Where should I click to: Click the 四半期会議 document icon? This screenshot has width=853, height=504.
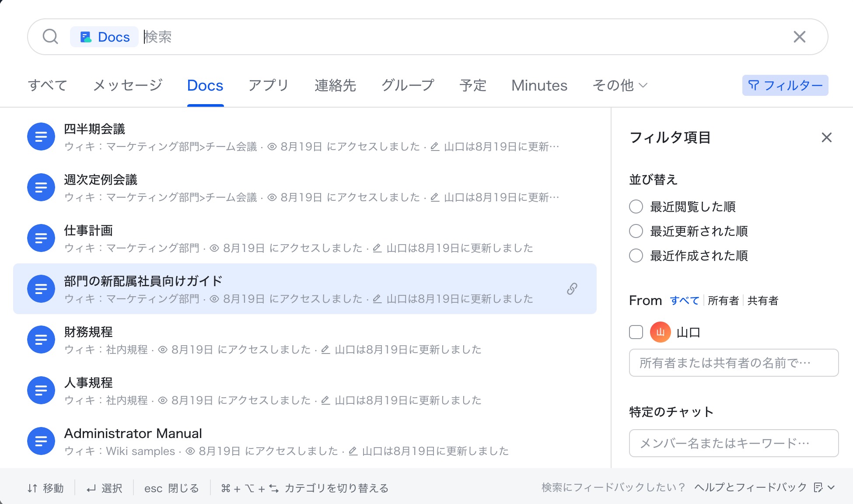coord(41,136)
